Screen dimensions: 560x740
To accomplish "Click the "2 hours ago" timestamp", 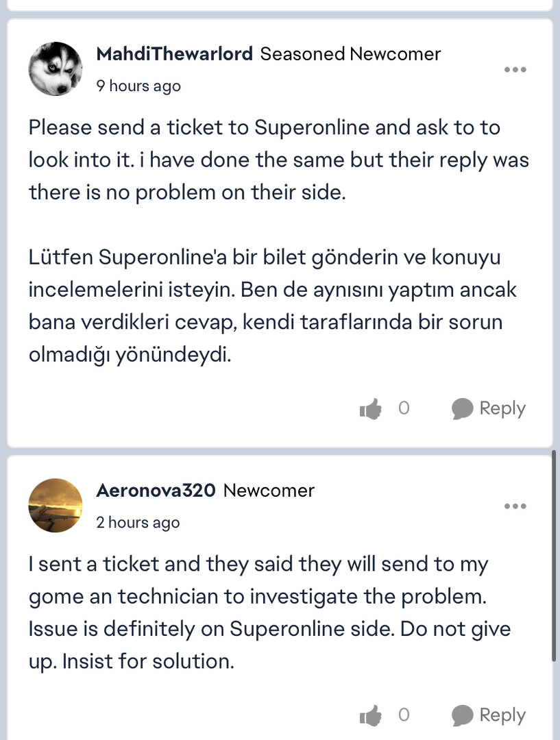I will [x=138, y=523].
